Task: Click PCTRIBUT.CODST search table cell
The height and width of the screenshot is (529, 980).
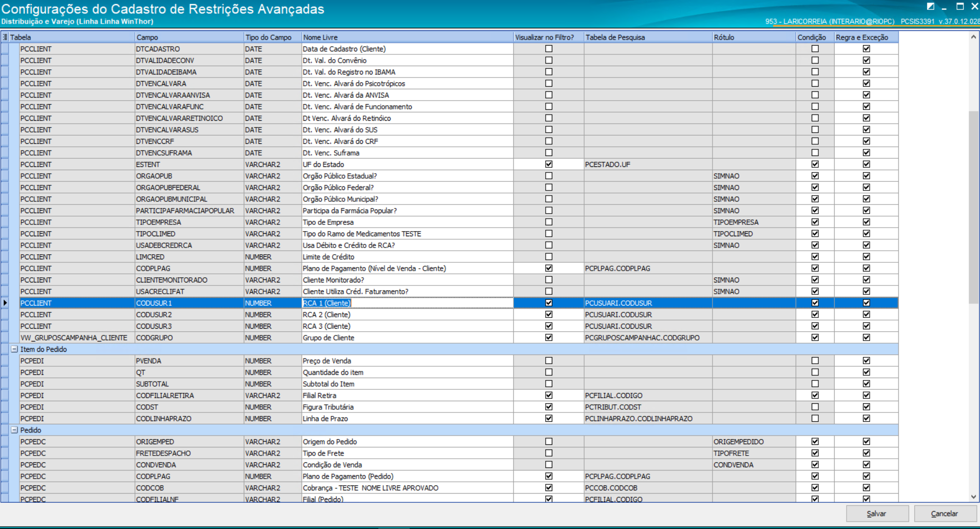Action: [x=648, y=407]
